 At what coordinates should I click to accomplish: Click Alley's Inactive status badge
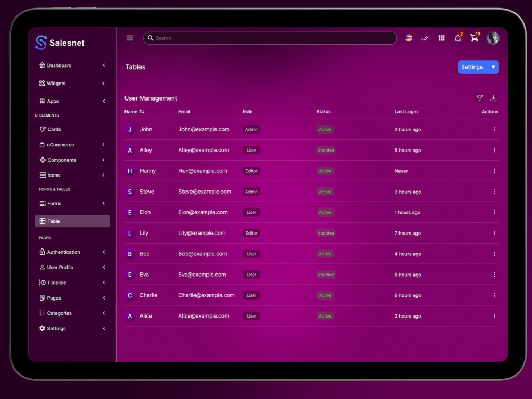tap(326, 150)
